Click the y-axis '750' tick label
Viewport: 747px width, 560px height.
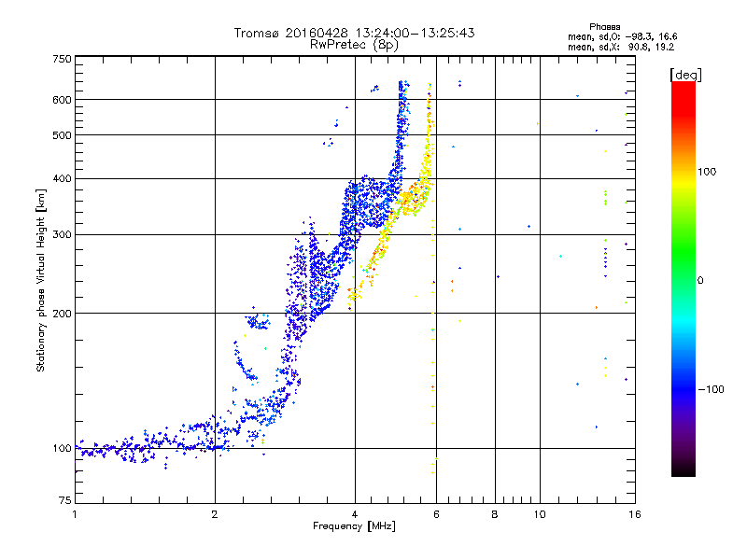tap(63, 59)
